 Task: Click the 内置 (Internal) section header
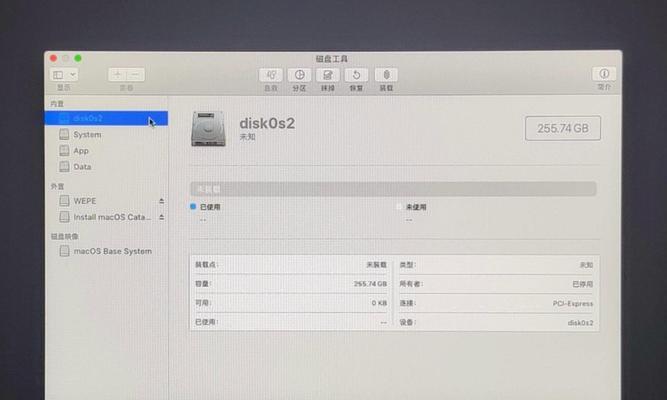[x=57, y=104]
